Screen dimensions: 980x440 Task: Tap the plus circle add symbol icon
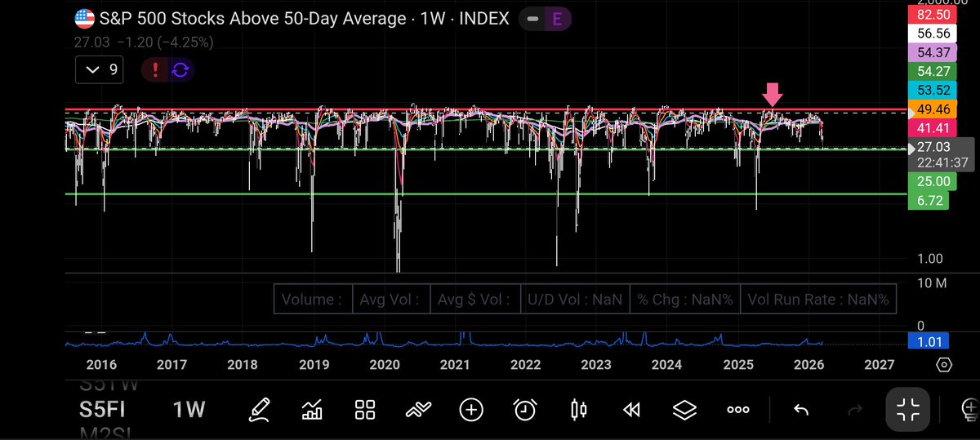[x=471, y=409]
